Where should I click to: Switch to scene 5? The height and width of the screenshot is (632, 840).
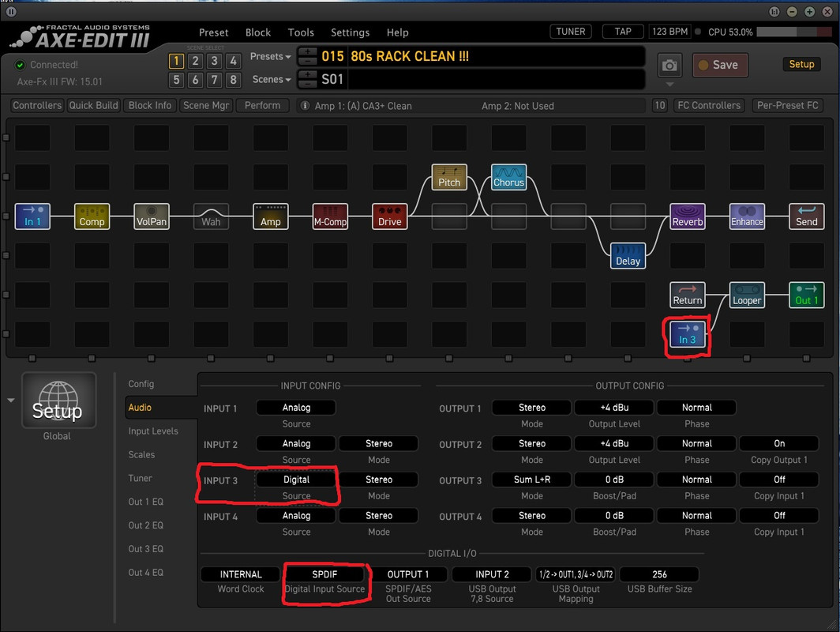point(176,80)
